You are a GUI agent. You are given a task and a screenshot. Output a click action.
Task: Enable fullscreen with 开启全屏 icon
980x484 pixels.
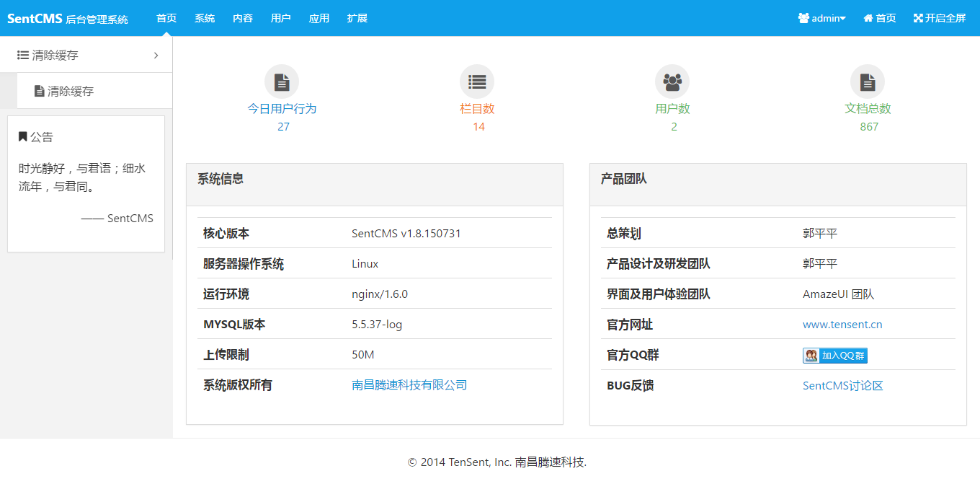[x=939, y=18]
